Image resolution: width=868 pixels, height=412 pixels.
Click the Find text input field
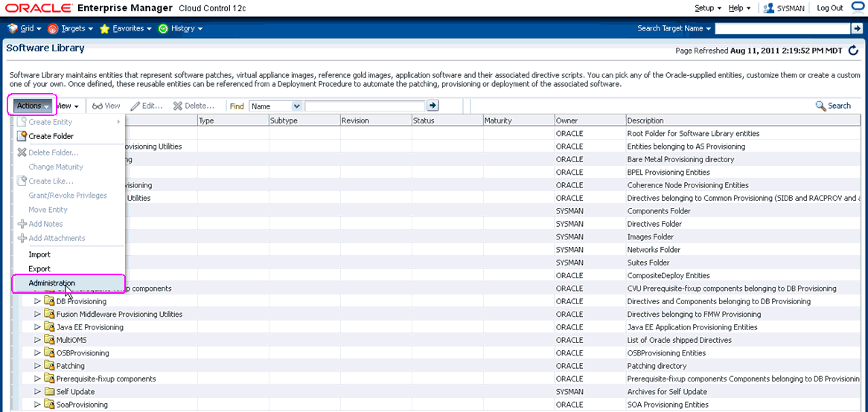[365, 106]
